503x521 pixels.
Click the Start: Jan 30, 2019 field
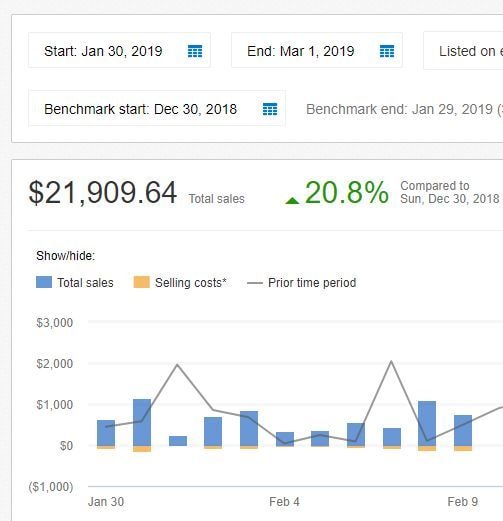pyautogui.click(x=119, y=50)
